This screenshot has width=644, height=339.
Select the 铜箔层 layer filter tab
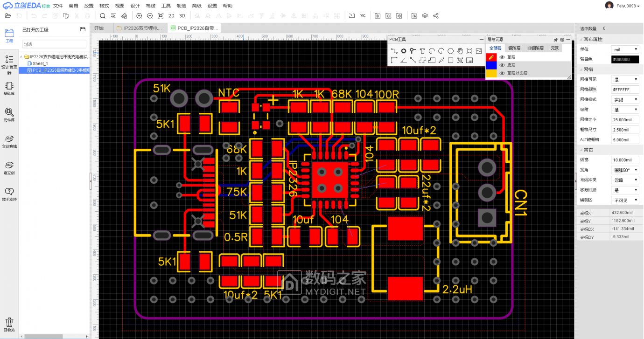(x=514, y=48)
